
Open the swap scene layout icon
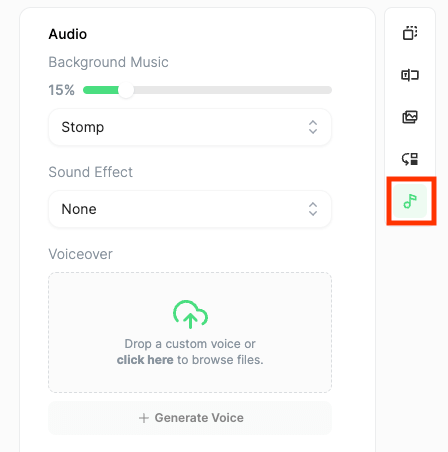pyautogui.click(x=410, y=159)
